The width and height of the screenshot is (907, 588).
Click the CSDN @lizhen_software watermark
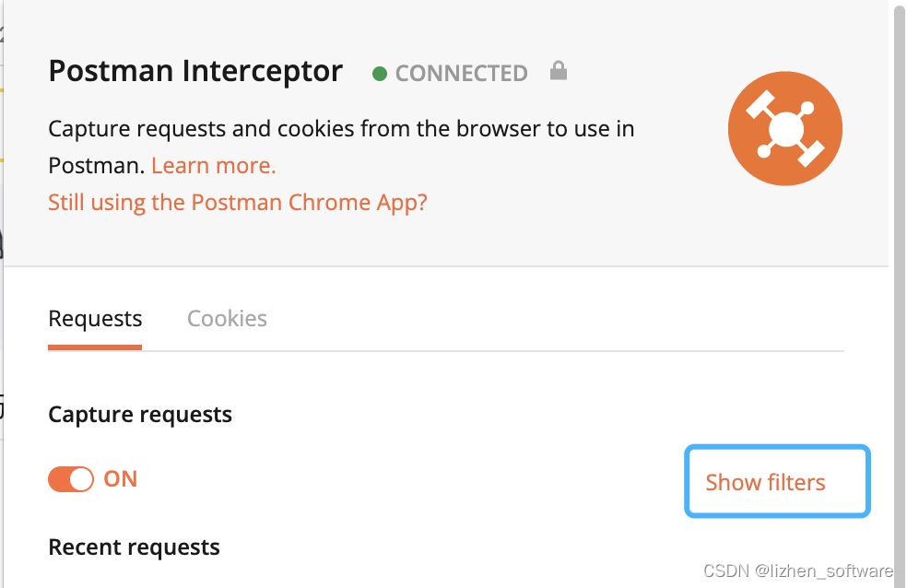click(x=797, y=570)
